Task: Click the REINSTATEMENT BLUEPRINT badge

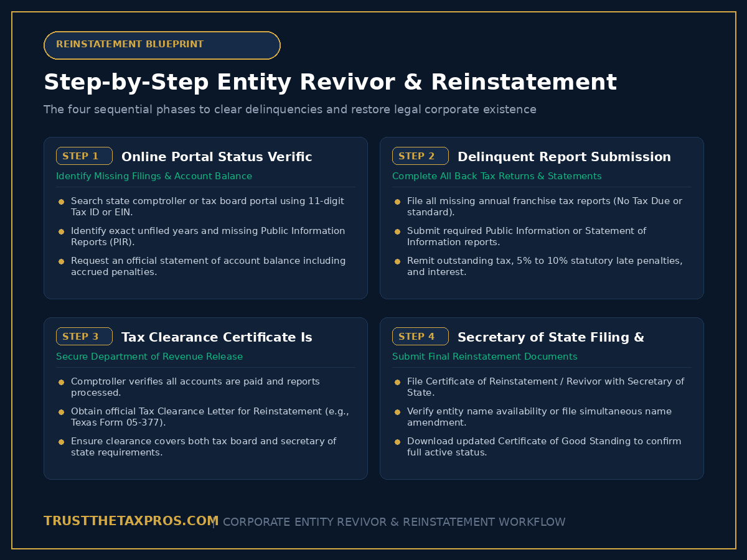Action: click(x=162, y=45)
